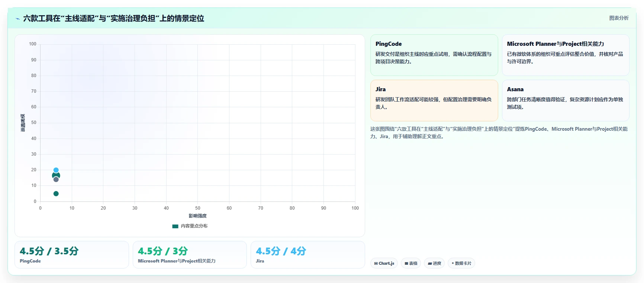The image size is (644, 283).
Task: Click the 数据卡片 tag pill
Action: (461, 263)
